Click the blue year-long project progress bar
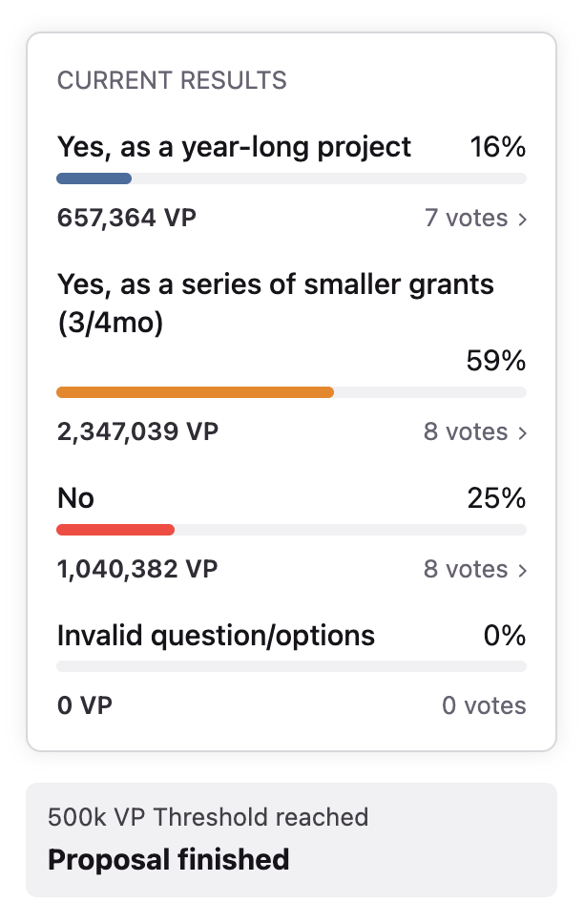584x924 pixels. coord(94,178)
